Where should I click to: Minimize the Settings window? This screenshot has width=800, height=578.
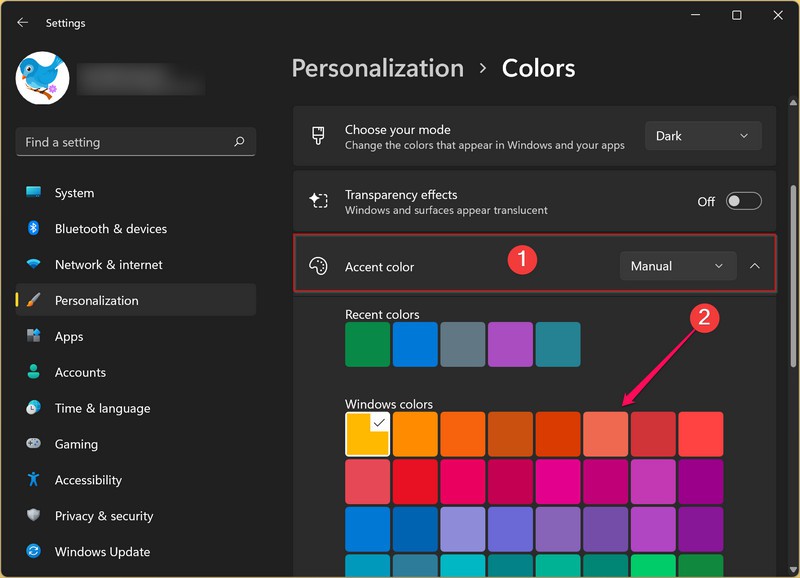(695, 15)
